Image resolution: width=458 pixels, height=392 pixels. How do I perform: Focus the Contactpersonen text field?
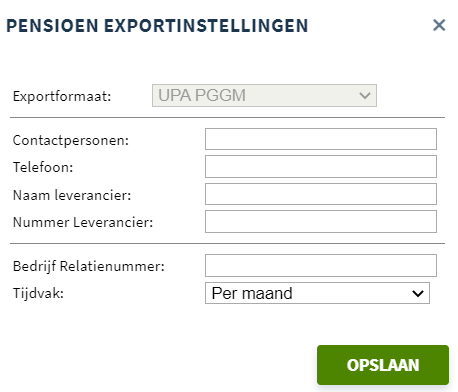pos(321,139)
